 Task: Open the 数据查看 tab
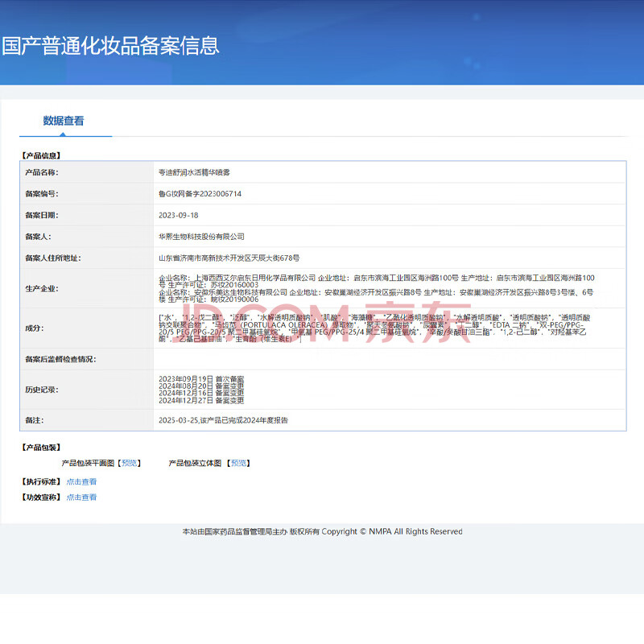pyautogui.click(x=64, y=121)
